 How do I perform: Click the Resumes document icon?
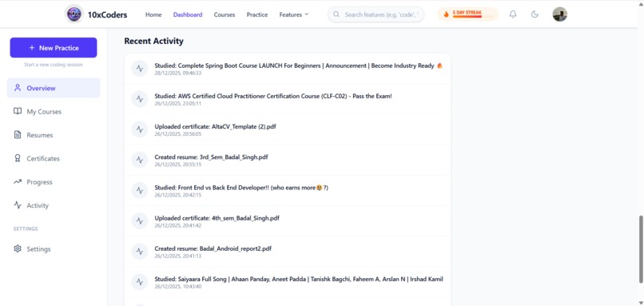point(18,135)
